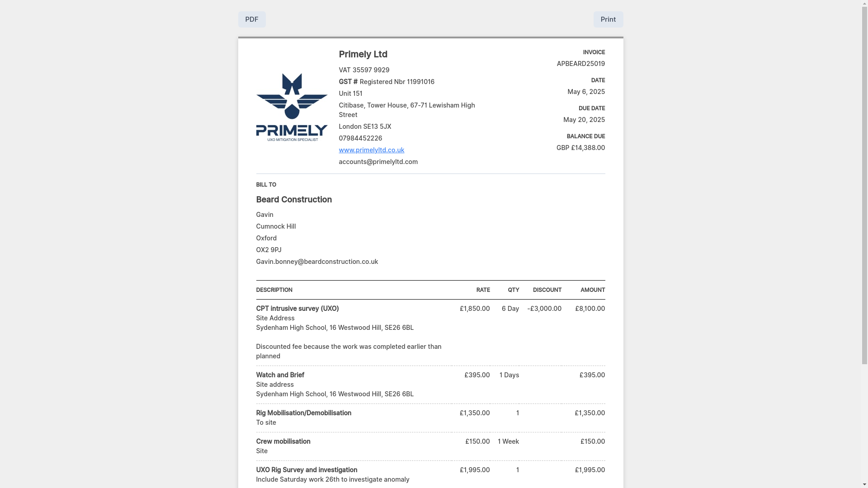Select Registered Nbr 11991016 text
This screenshot has width=868, height=488.
click(397, 82)
